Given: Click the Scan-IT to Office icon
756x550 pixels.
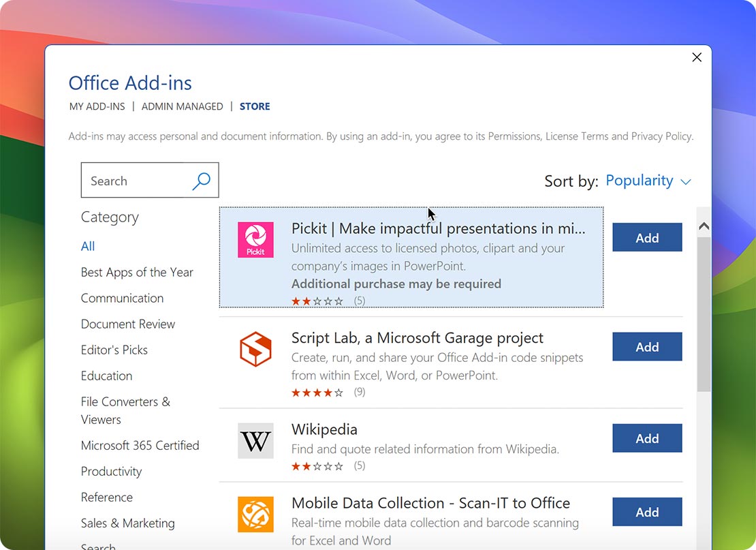Looking at the screenshot, I should tap(255, 515).
